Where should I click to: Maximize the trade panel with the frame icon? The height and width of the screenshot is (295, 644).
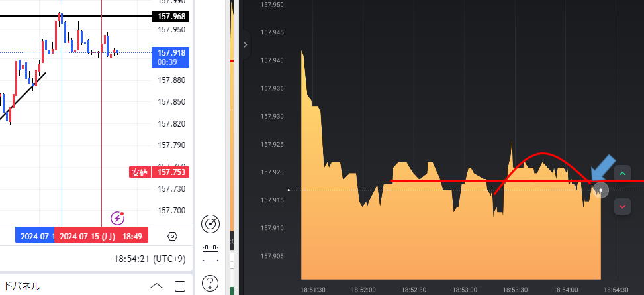point(180,286)
